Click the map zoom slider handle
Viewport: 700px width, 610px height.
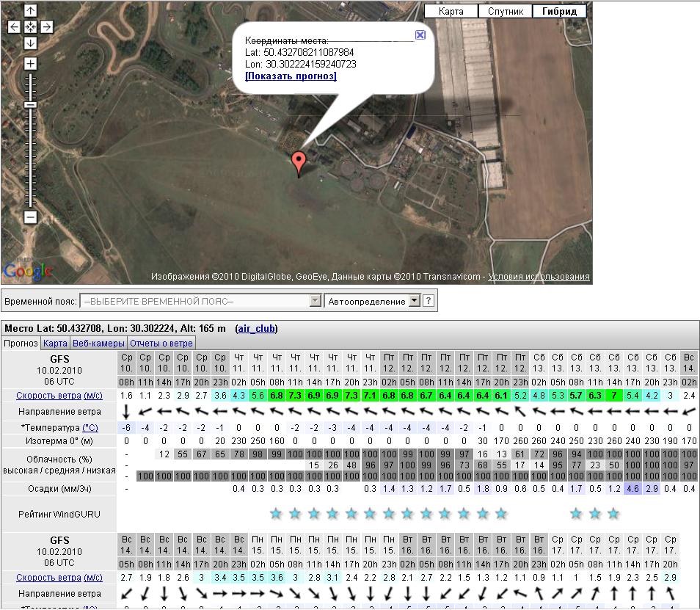[30, 104]
